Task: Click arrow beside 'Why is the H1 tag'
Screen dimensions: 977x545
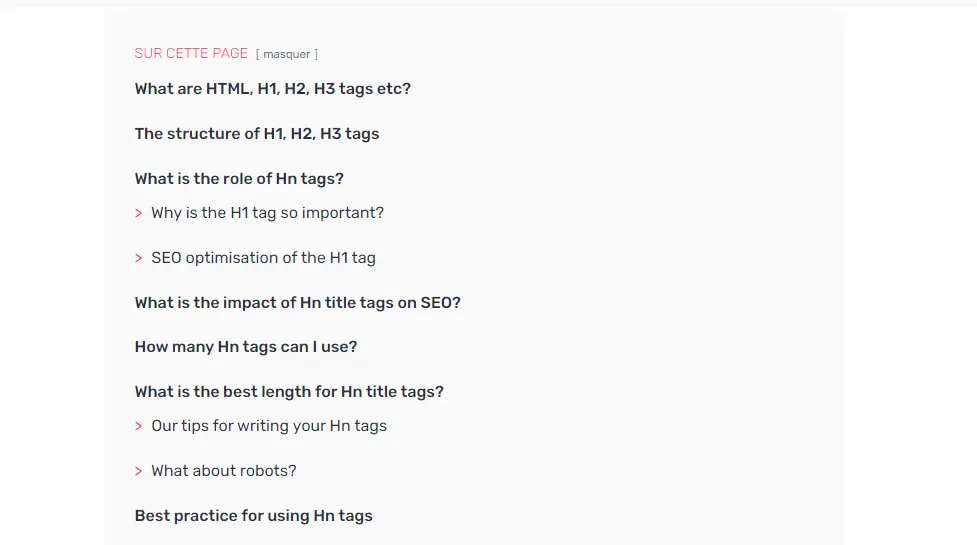Action: point(138,214)
